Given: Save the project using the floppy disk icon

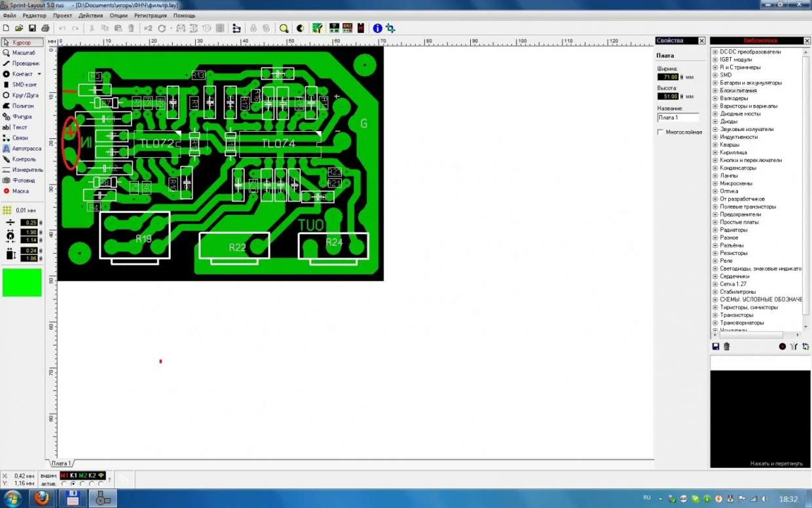Looking at the screenshot, I should pyautogui.click(x=32, y=28).
